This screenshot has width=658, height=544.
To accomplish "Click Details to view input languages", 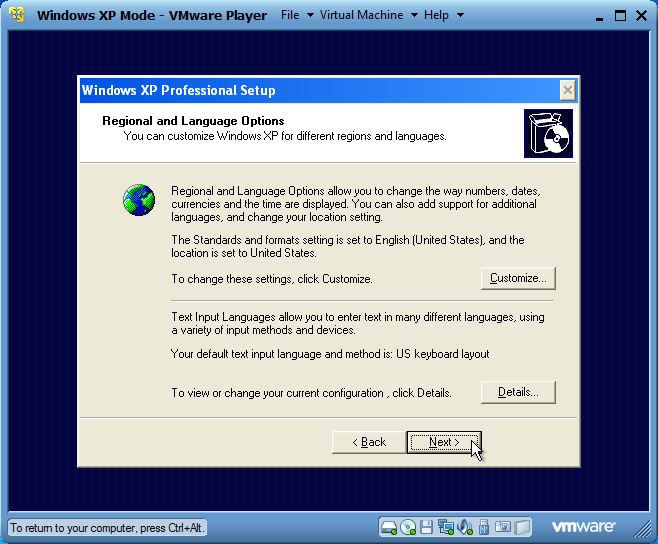I will (x=517, y=392).
